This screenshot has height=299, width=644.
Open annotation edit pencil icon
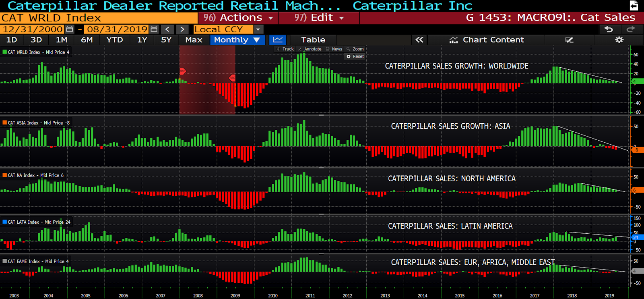(569, 40)
